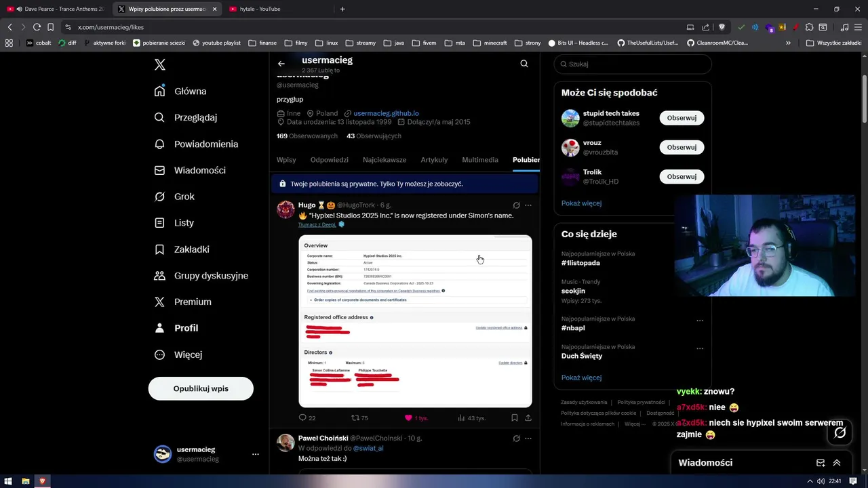The height and width of the screenshot is (488, 868).
Task: Click the Opublikuj wpis button
Action: click(x=201, y=388)
